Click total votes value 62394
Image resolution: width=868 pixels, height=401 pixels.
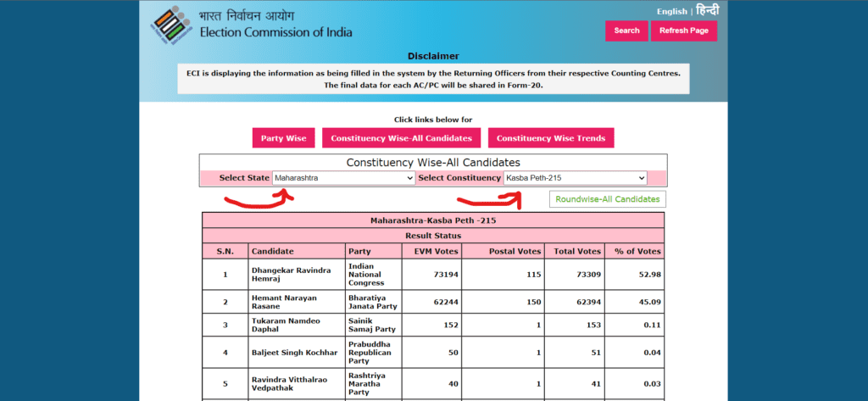[x=588, y=302]
